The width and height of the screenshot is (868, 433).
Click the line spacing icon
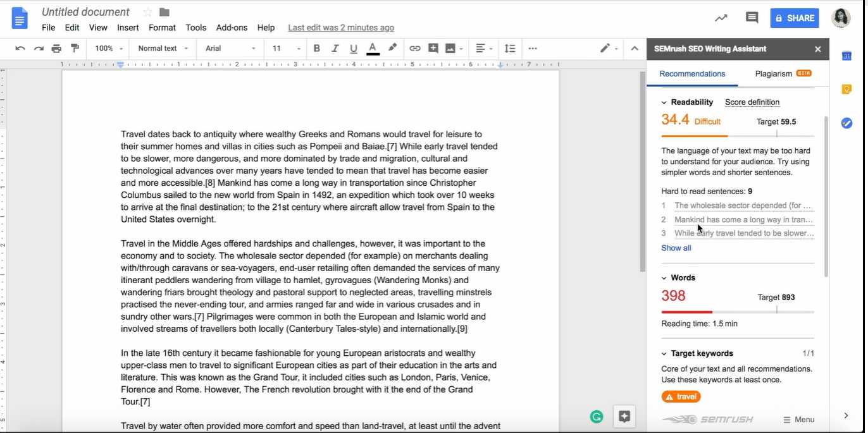click(509, 49)
